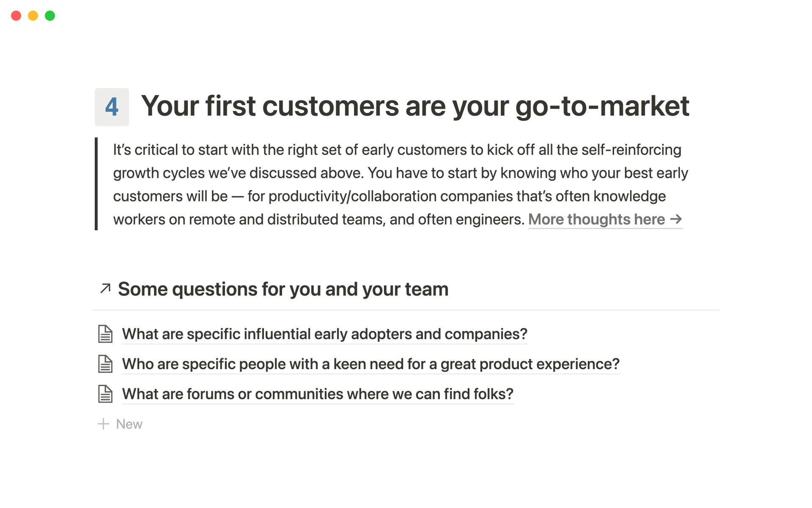Open the "What are specific influential early adopters" page
The height and width of the screenshot is (508, 812).
pos(324,334)
